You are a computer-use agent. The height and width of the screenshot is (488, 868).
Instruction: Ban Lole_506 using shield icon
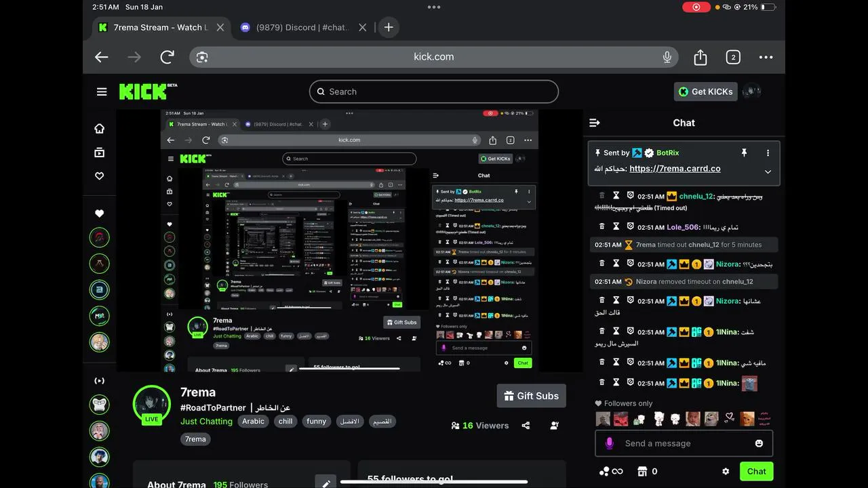point(630,227)
